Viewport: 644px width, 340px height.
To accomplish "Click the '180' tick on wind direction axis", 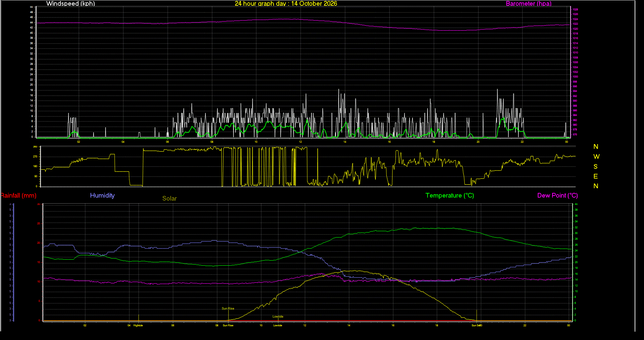I will [x=35, y=166].
